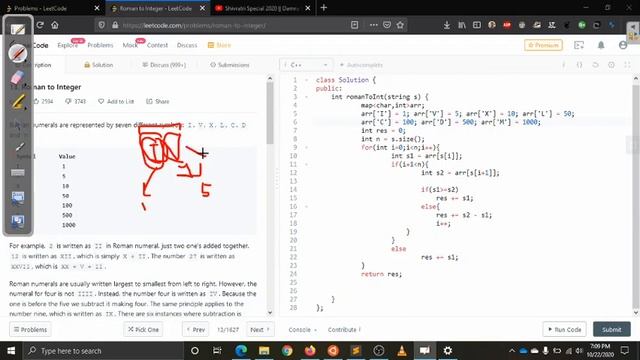Toggle reader view icon in address bar
Image resolution: width=640 pixels, height=360 pixels.
[354, 25]
